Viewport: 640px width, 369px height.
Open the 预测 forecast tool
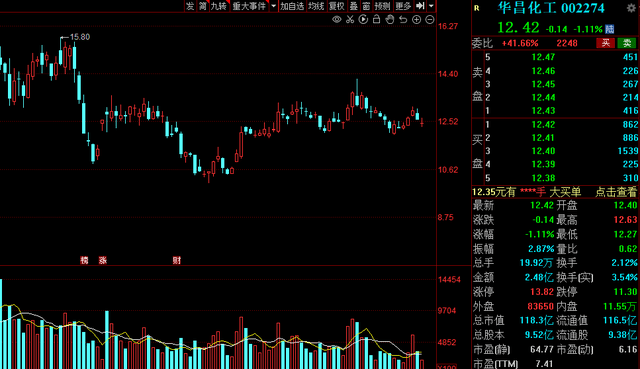click(382, 6)
